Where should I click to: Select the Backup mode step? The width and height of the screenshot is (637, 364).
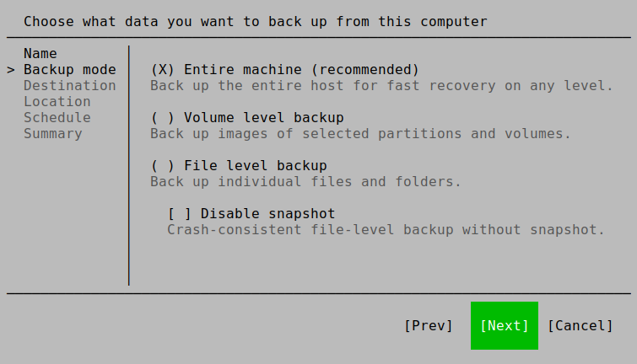[x=69, y=69]
